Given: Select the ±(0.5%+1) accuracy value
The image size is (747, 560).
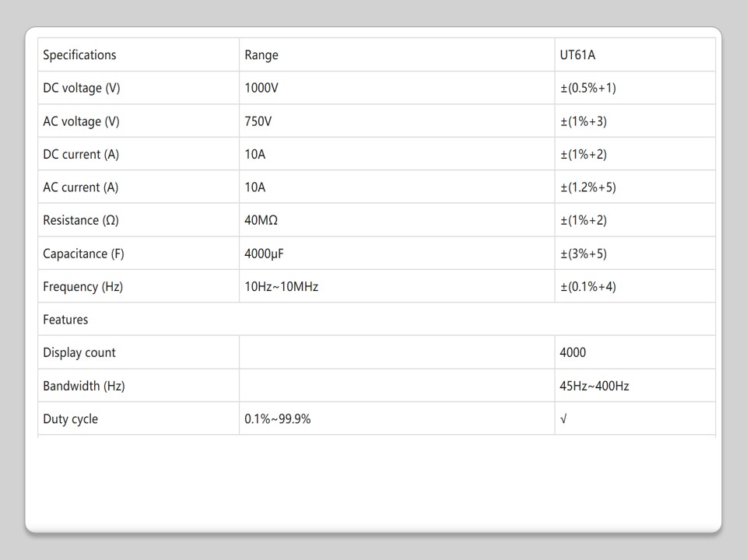Looking at the screenshot, I should point(587,88).
